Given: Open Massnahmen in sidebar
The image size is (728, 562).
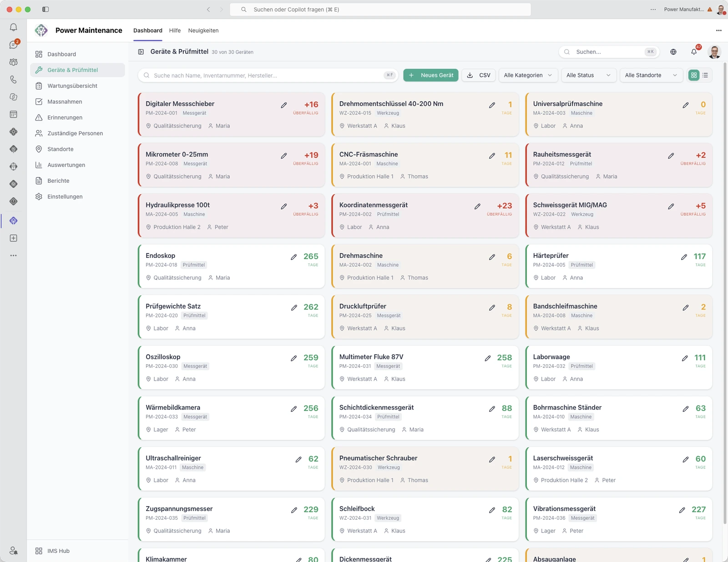Looking at the screenshot, I should click(x=77, y=102).
